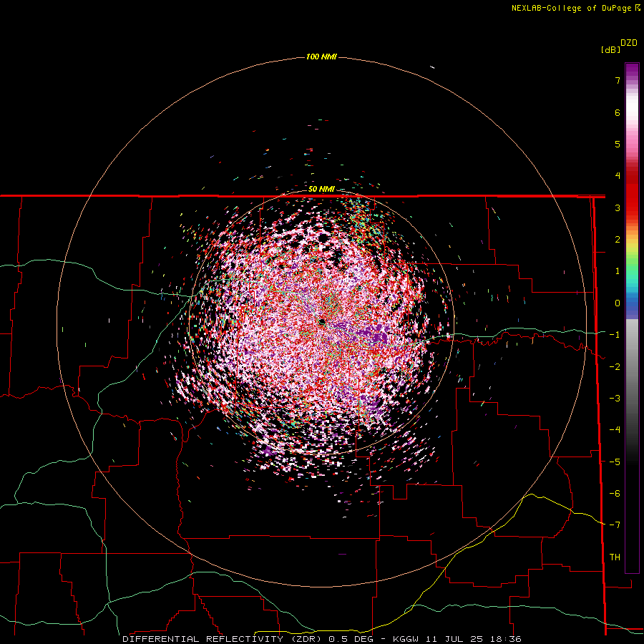This screenshot has width=644, height=644.
Task: Click the -6 value on the color scale
Action: click(615, 493)
